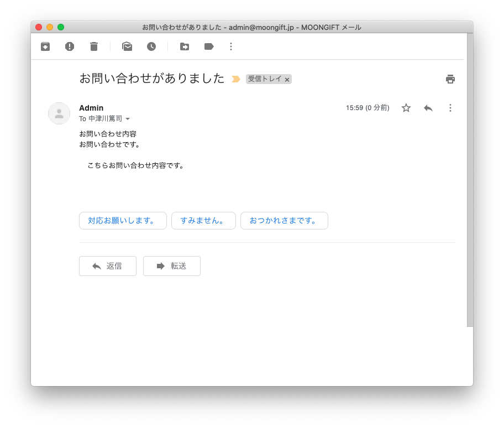This screenshot has height=427, width=504.
Task: Choose smart reply おつかれさまです。
Action: pyautogui.click(x=284, y=221)
